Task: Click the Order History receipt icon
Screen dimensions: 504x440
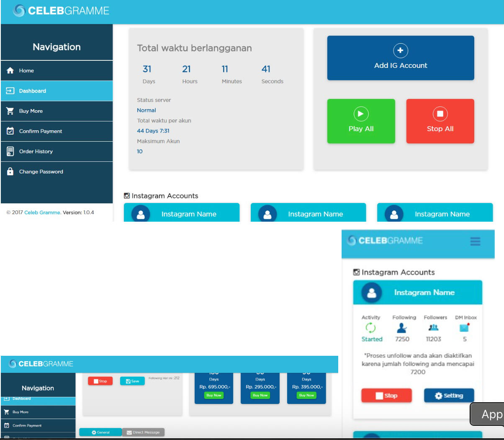Action: 10,151
